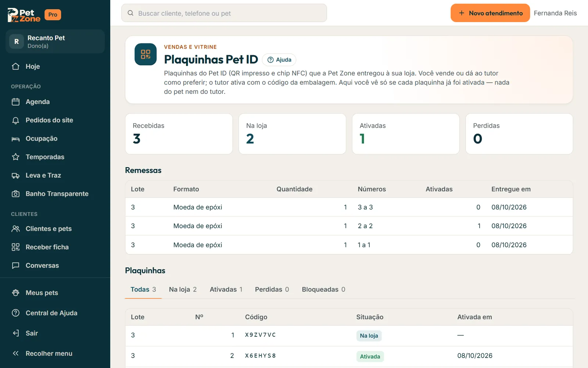
Task: Click the Ativada em date 08/10/2026
Action: point(475,355)
